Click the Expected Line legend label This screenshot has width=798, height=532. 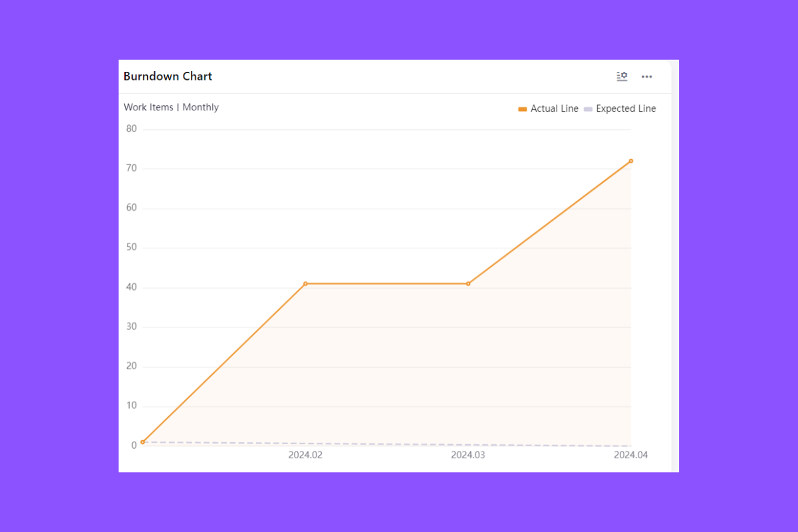(x=625, y=108)
